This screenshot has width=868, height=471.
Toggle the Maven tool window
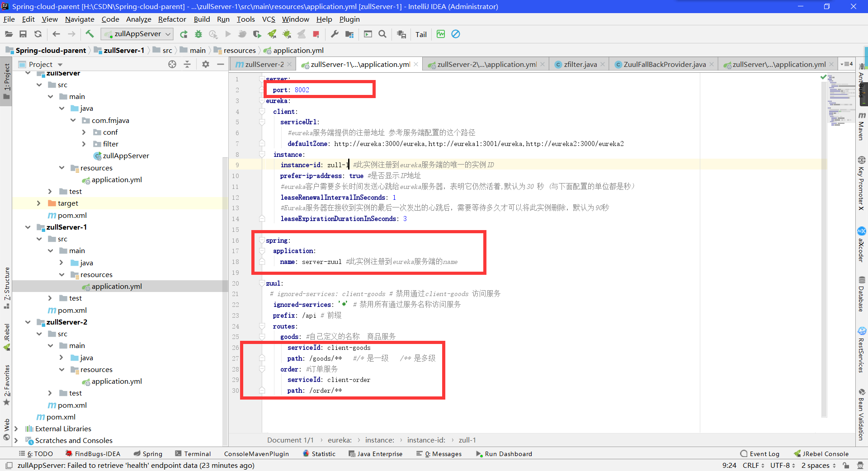click(862, 127)
